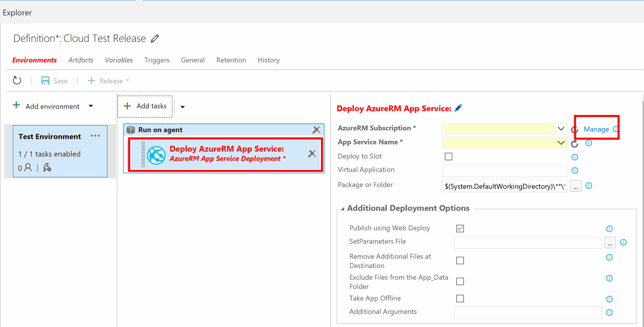Switch to the Environments tab
Screen dimensions: 644x327
click(x=34, y=60)
